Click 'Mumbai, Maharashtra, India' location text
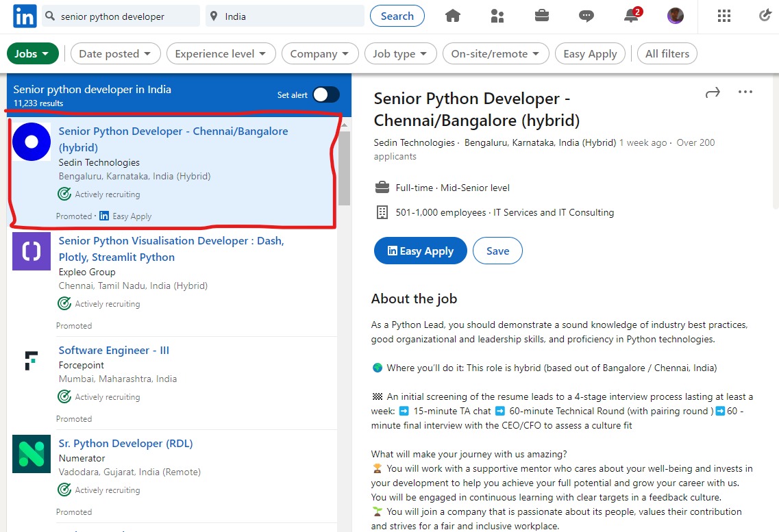The height and width of the screenshot is (532, 779). click(x=118, y=379)
